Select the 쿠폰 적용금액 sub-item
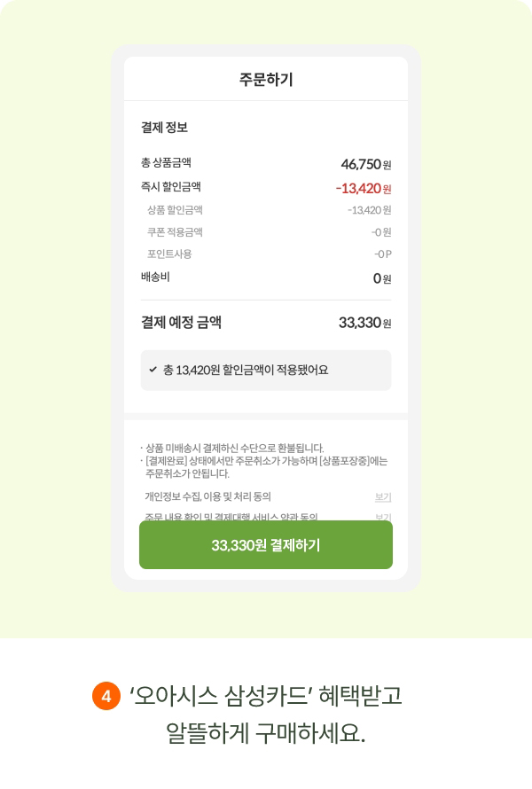 pos(175,232)
